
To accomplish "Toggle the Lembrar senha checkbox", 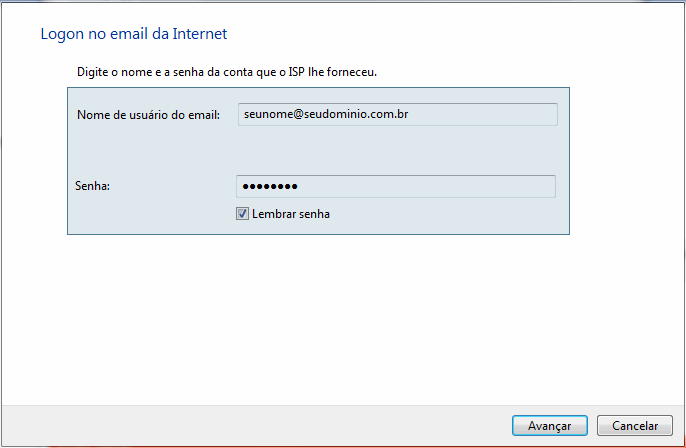I will coord(242,214).
